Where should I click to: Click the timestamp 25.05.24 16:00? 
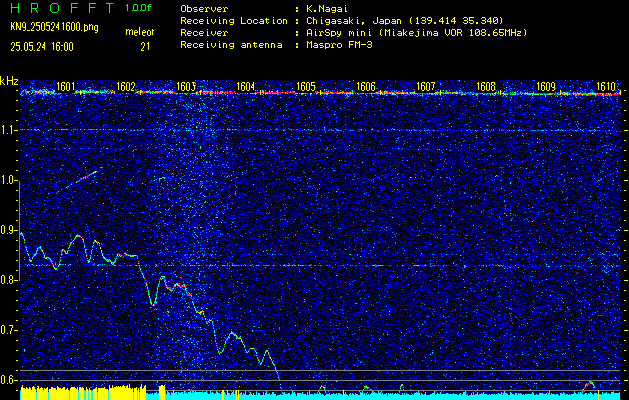[42, 47]
